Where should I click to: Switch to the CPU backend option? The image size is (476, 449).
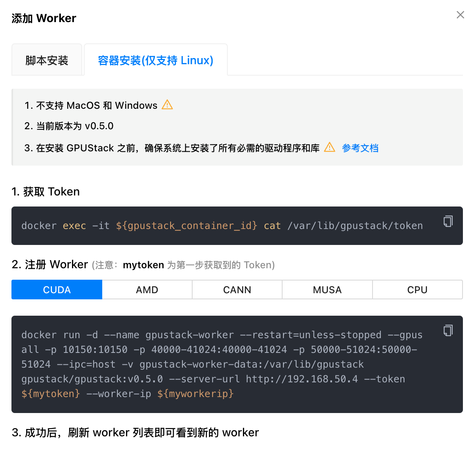pos(418,290)
